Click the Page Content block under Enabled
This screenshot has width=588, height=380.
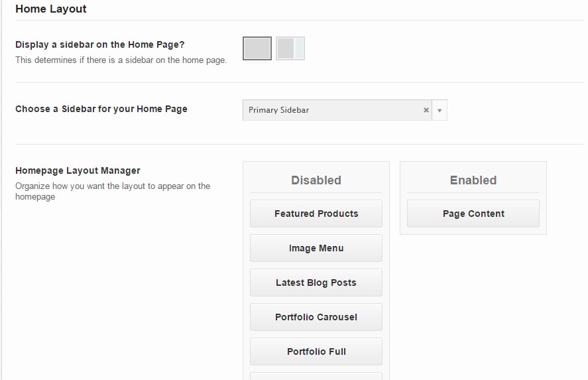coord(473,214)
